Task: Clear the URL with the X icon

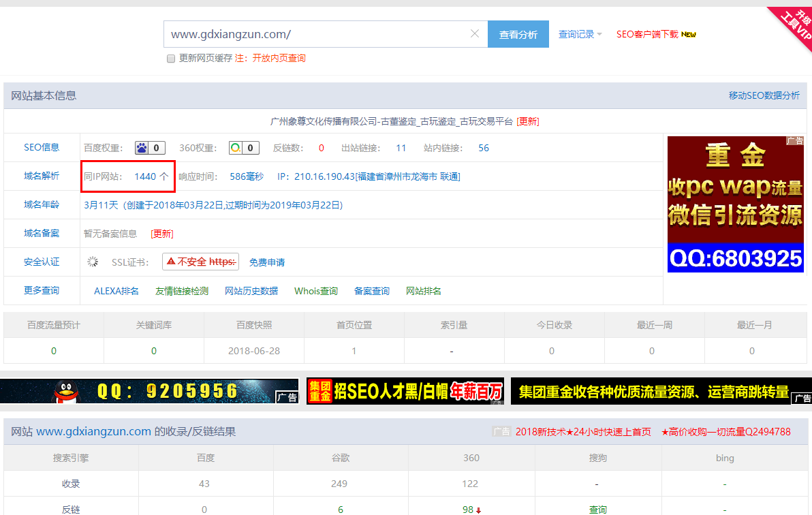Action: coord(475,34)
